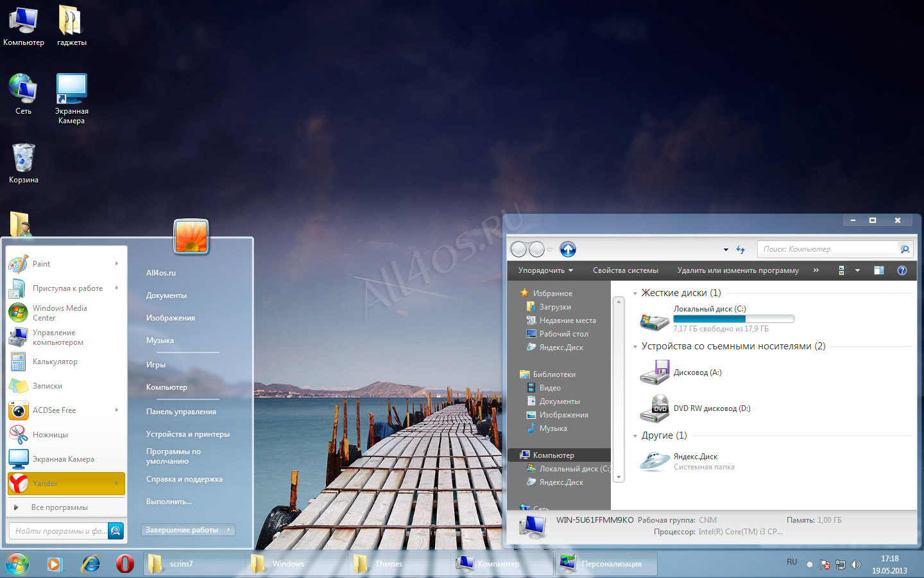
Task: Click Выполнить... in Start menu
Action: pyautogui.click(x=169, y=502)
